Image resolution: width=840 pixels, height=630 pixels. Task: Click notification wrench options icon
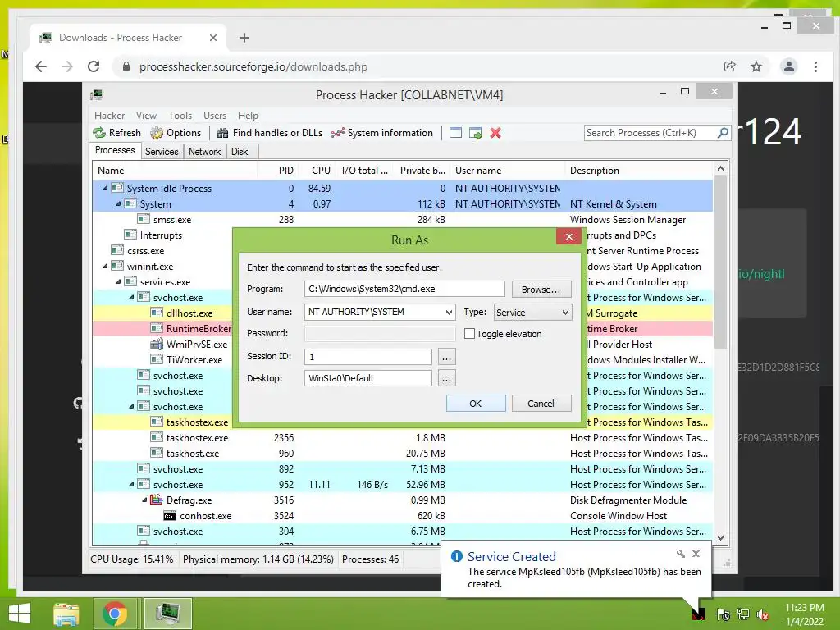(680, 554)
